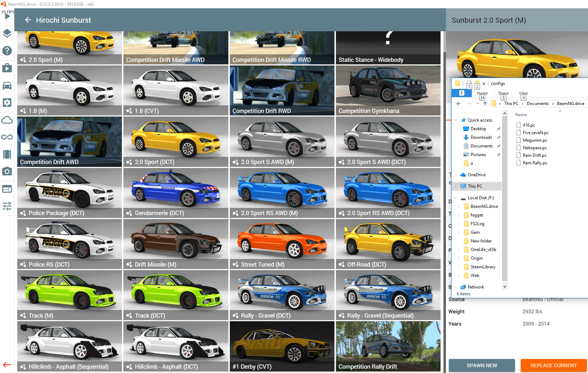Click BeamNG.drive in Explorer address path
Image resolution: width=588 pixels, height=373 pixels.
click(571, 104)
